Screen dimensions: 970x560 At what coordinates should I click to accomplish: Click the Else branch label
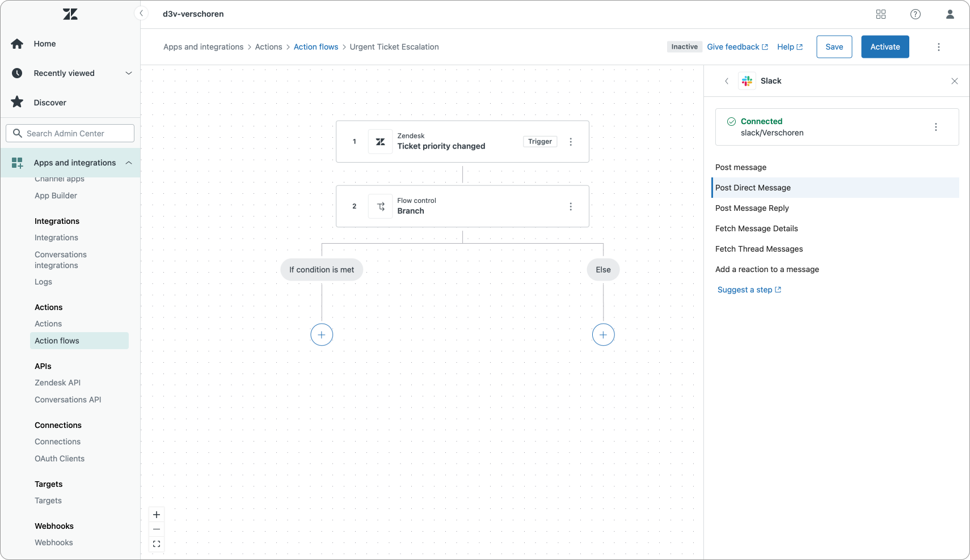pos(603,270)
